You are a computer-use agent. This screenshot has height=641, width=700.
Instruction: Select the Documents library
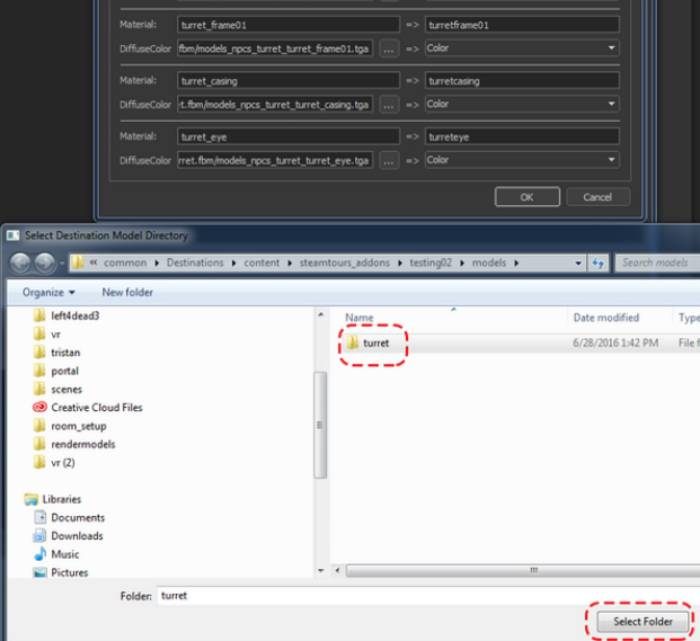tap(77, 518)
